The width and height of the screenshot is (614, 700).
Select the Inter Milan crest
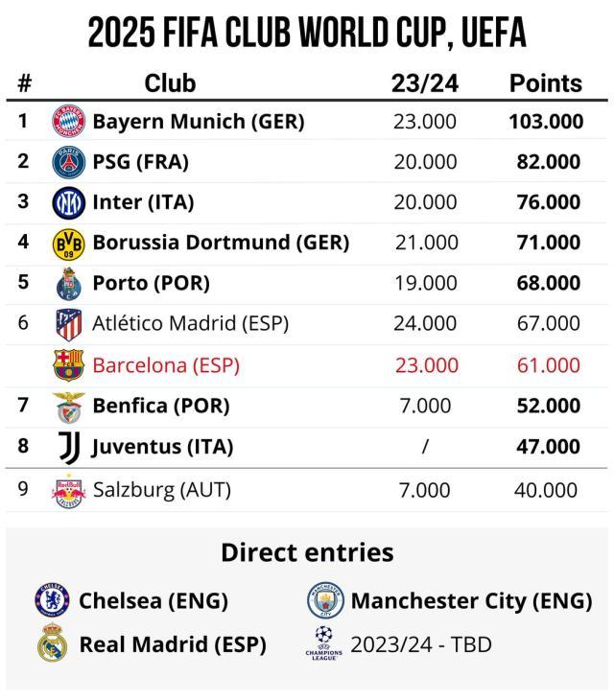[68, 202]
